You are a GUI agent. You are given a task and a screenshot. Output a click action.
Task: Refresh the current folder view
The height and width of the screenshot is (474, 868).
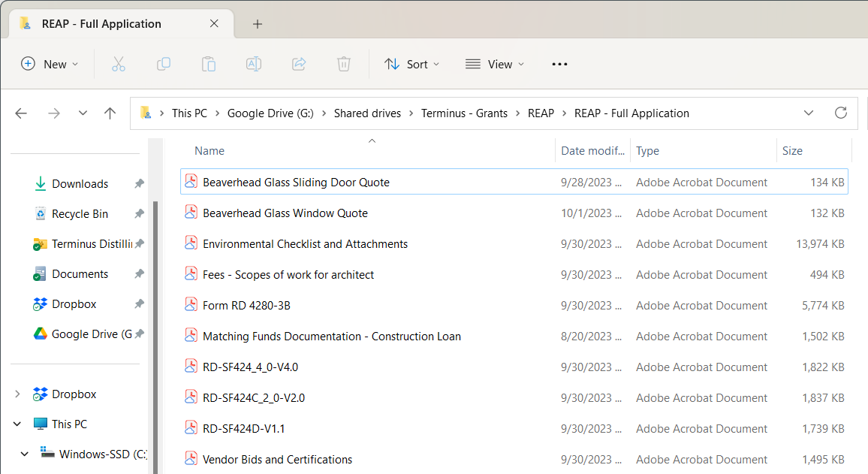pyautogui.click(x=841, y=113)
